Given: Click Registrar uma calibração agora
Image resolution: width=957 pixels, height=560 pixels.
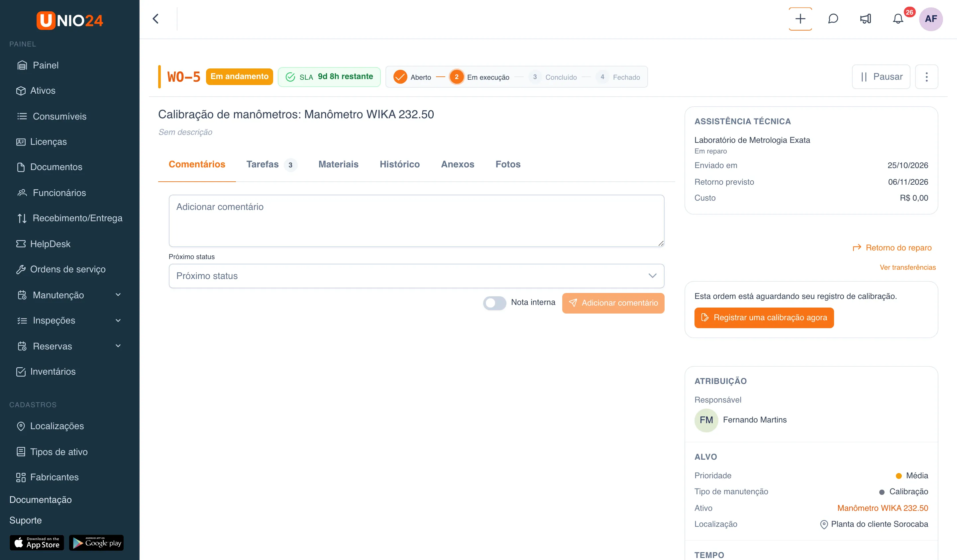Looking at the screenshot, I should 764,318.
